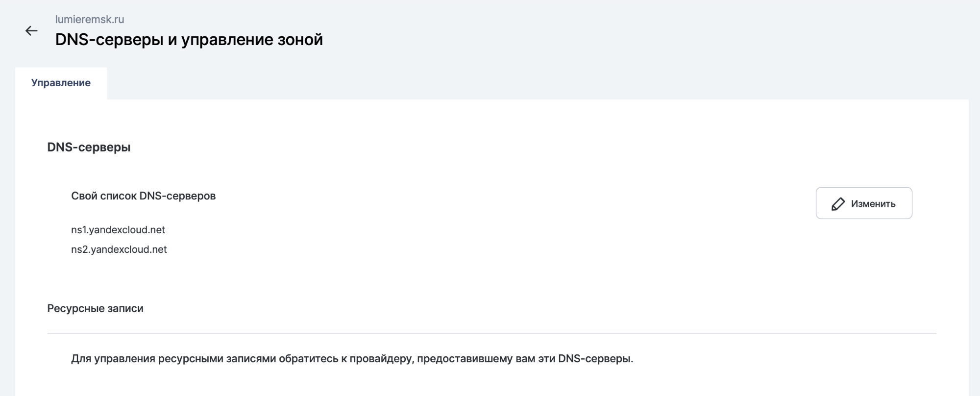Click the gray header area right of the title
This screenshot has height=396, width=980.
tap(637, 34)
